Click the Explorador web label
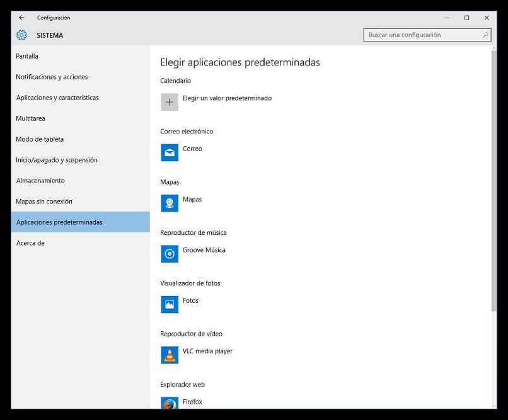508x420 pixels. click(x=182, y=384)
